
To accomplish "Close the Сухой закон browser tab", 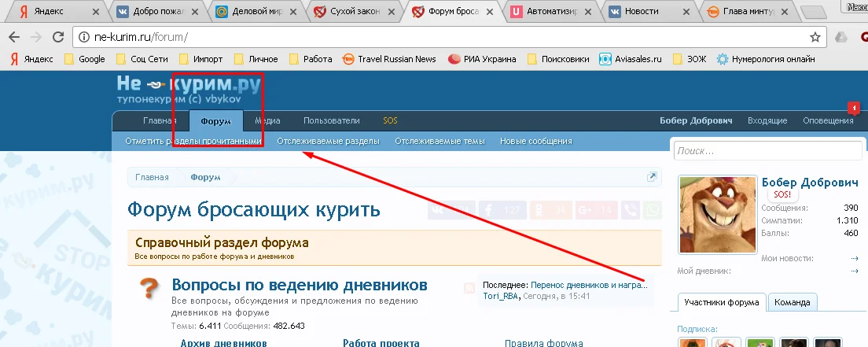I will (x=391, y=11).
